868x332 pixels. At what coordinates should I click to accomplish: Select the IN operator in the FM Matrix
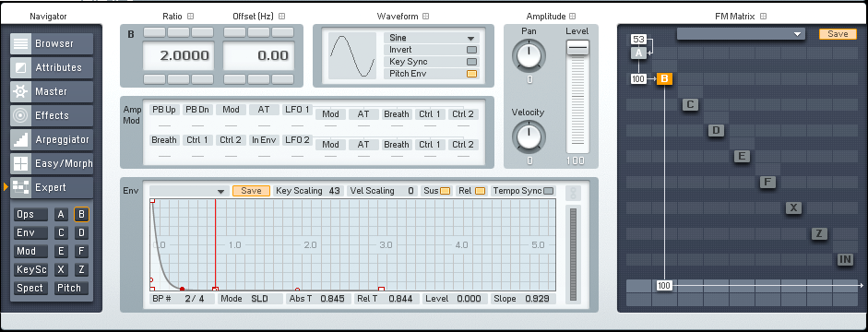[845, 259]
